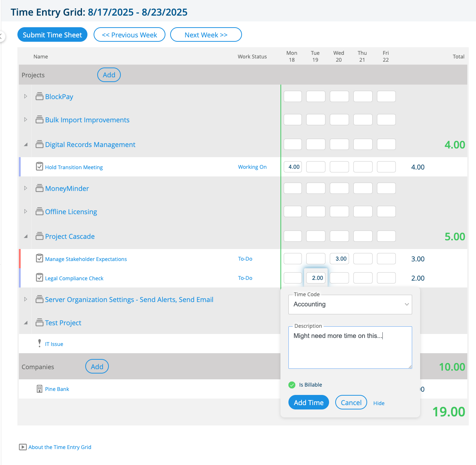Click the video icon for About the Time Entry Grid
The width and height of the screenshot is (476, 465).
pyautogui.click(x=22, y=447)
